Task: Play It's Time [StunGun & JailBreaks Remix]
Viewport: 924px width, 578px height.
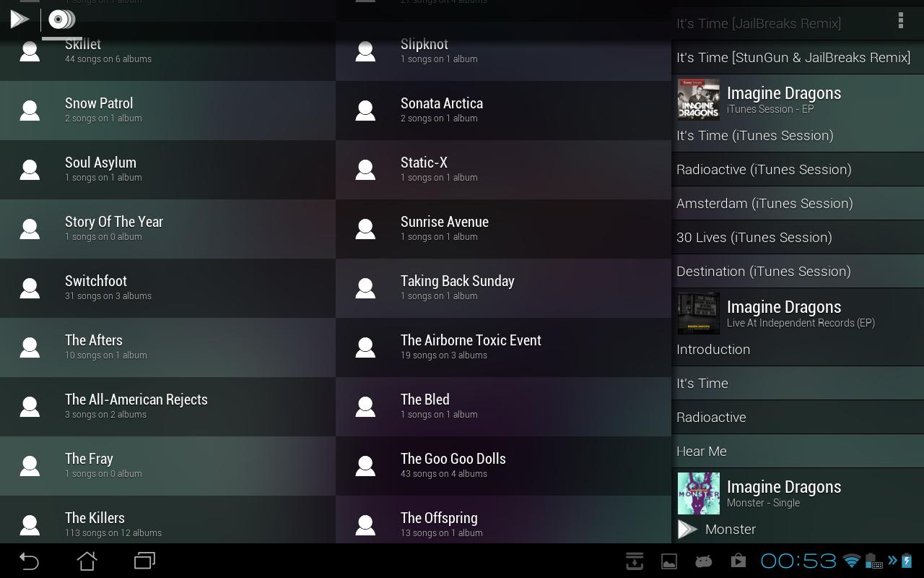Action: tap(798, 57)
